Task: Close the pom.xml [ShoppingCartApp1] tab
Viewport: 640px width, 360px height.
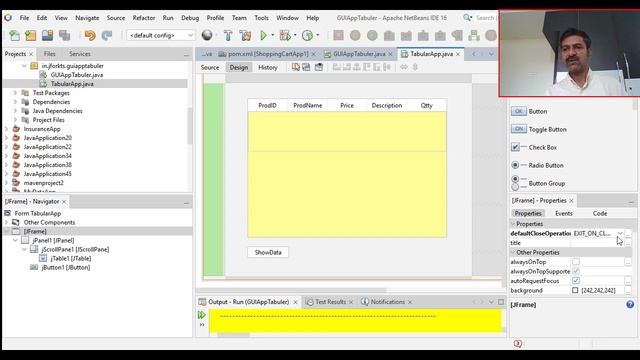Action: click(x=313, y=54)
